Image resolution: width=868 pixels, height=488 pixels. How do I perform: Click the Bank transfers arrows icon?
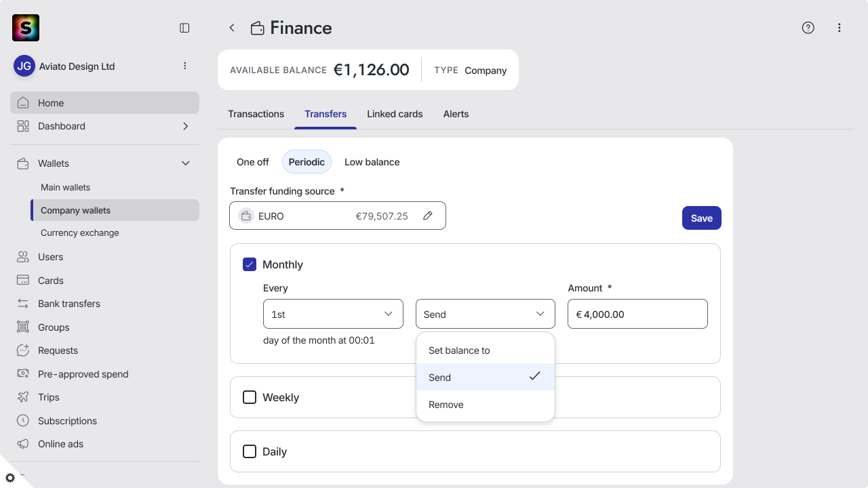point(23,304)
